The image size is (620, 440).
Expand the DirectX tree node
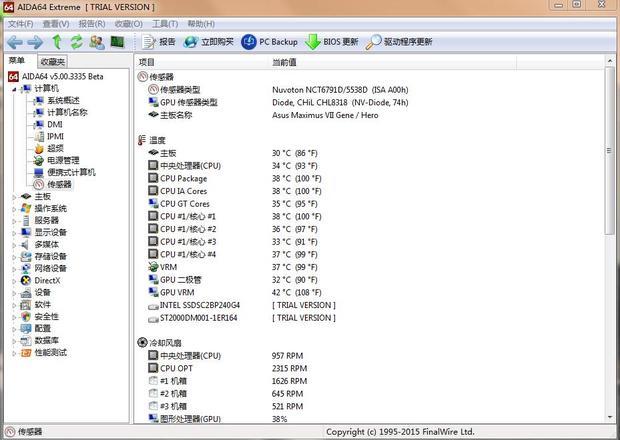pyautogui.click(x=14, y=281)
